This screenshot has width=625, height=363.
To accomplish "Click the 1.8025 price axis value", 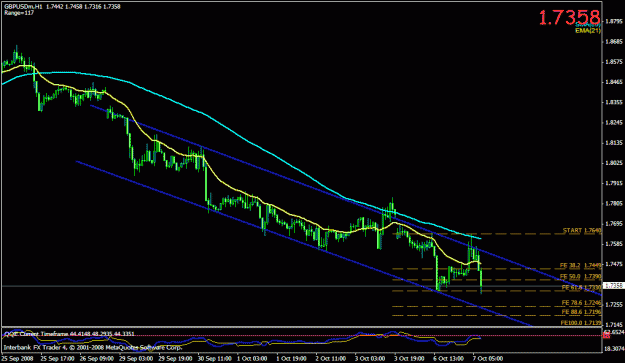I will pyautogui.click(x=614, y=163).
